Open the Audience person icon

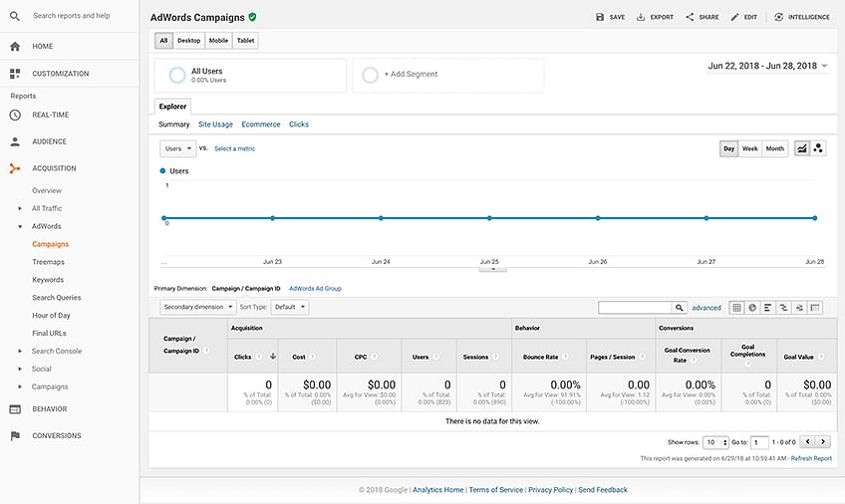point(15,141)
